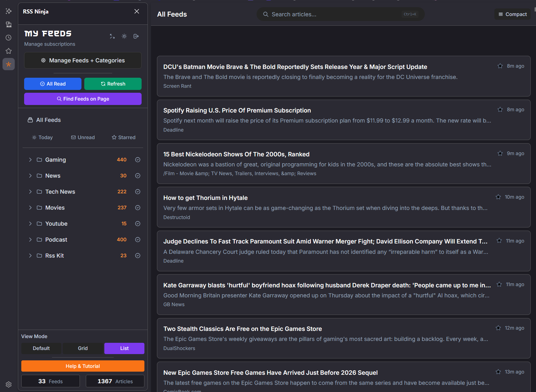Screen dimensions: 536x392
Task: Expand the Rss Kit category
Action: tap(30, 255)
